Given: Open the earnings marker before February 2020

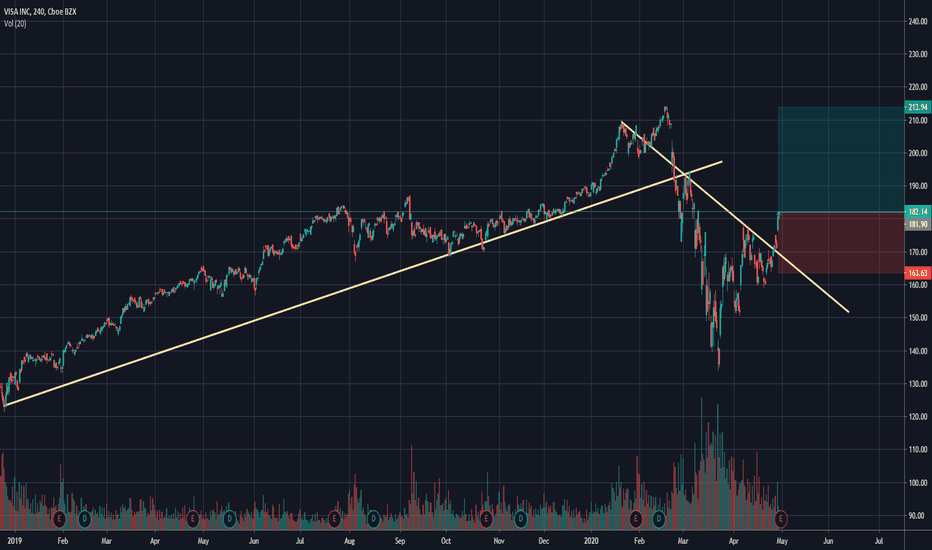Looking at the screenshot, I should [x=635, y=519].
